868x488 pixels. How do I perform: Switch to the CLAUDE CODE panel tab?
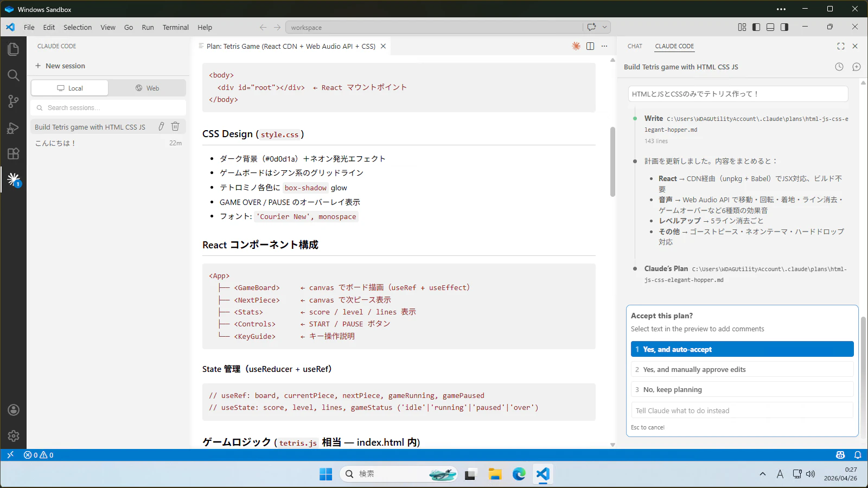coord(674,46)
